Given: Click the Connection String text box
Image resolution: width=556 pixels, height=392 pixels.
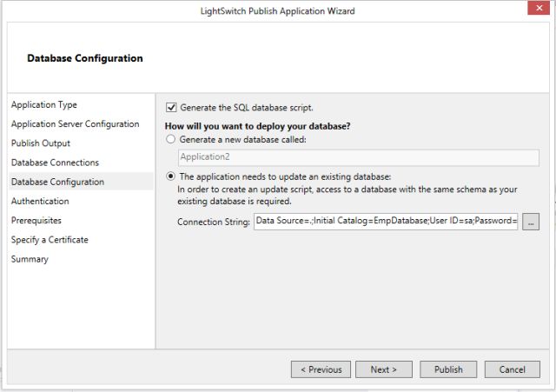Looking at the screenshot, I should pos(386,223).
